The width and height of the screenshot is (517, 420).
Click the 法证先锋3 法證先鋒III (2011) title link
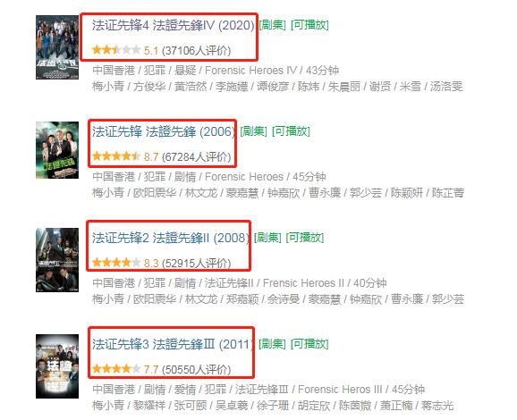(x=174, y=344)
